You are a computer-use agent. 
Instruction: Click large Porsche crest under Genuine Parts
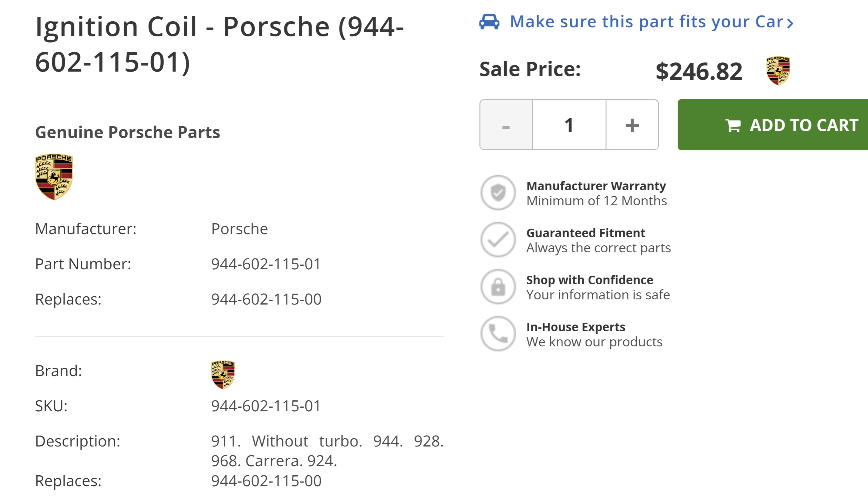pyautogui.click(x=54, y=177)
